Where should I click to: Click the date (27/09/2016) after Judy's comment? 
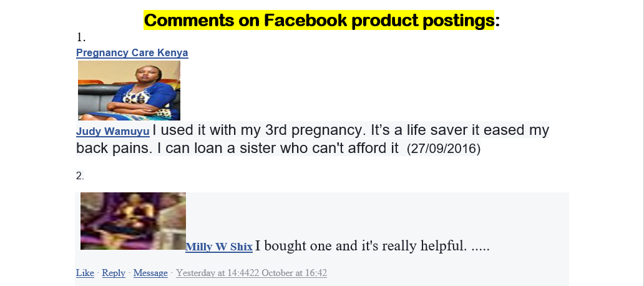(x=443, y=149)
